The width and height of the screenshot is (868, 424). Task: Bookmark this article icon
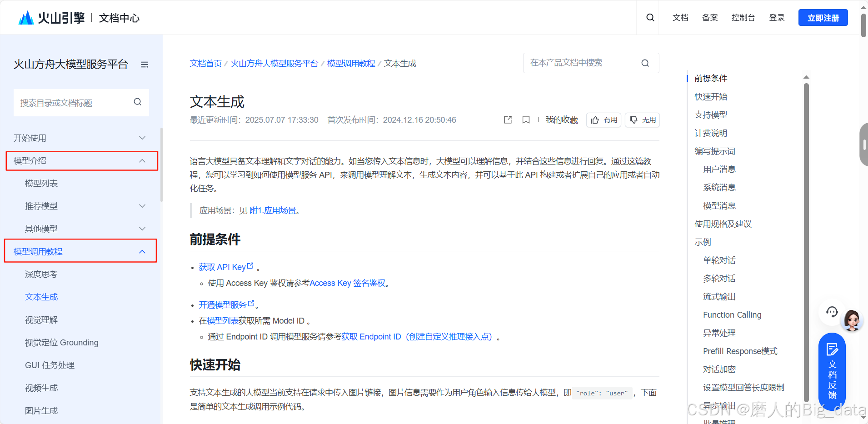(526, 120)
